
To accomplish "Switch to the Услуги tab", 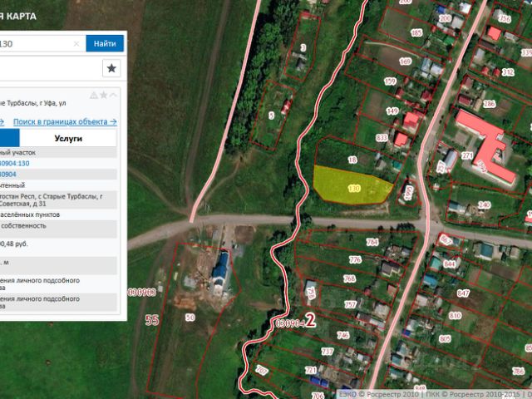I will [67, 139].
